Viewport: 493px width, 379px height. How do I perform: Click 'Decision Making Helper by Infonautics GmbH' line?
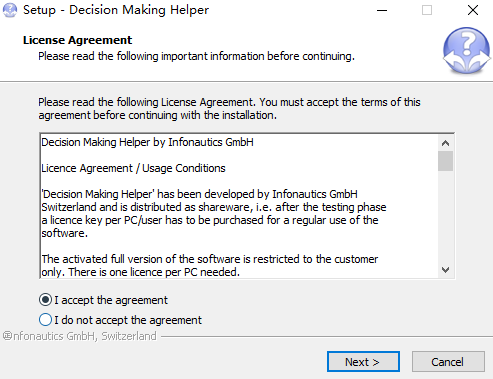click(x=147, y=142)
